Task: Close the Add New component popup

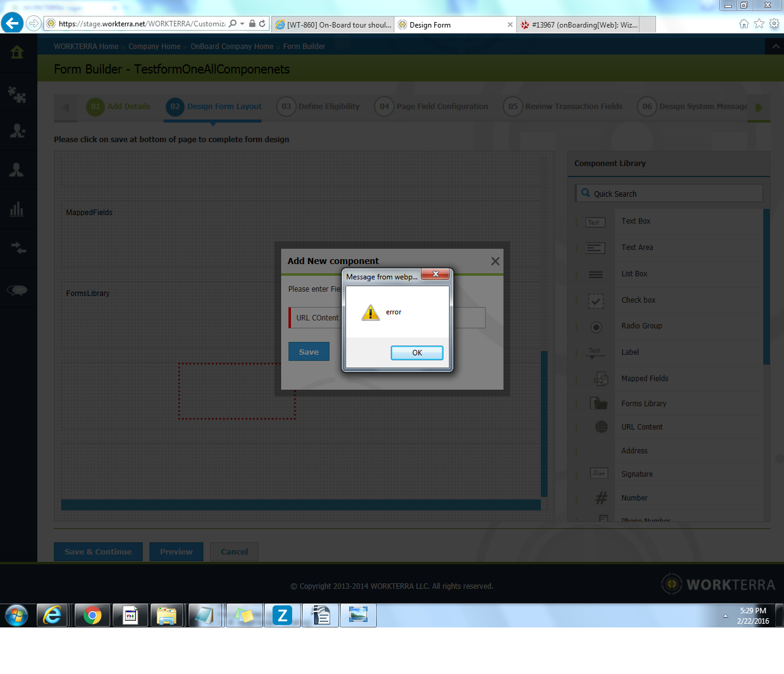Action: pos(495,261)
